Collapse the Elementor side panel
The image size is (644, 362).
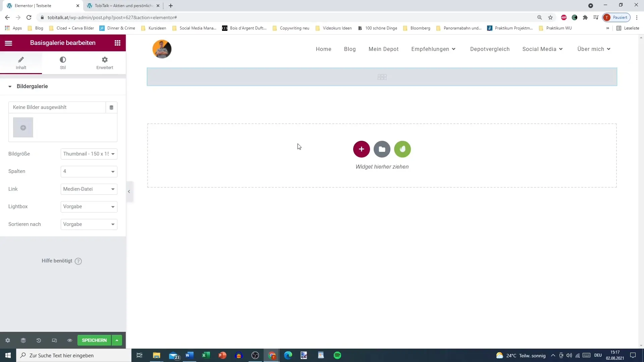coord(129,191)
